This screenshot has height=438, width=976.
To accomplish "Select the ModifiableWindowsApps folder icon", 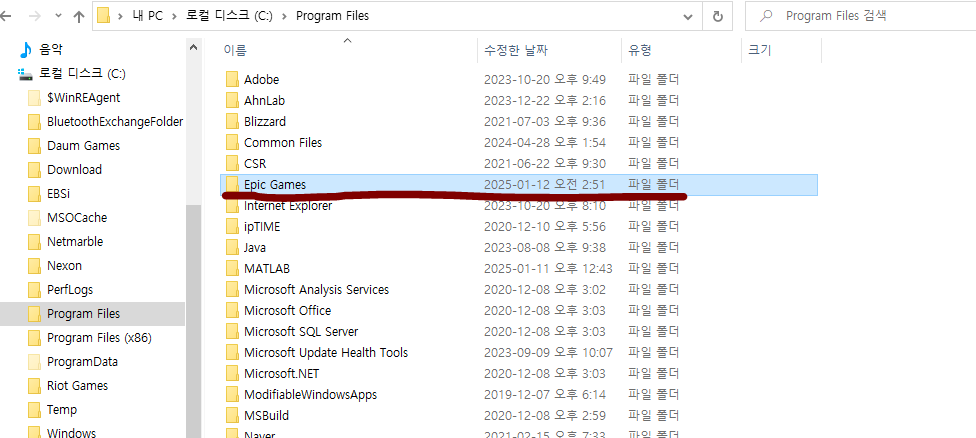I will pyautogui.click(x=232, y=394).
